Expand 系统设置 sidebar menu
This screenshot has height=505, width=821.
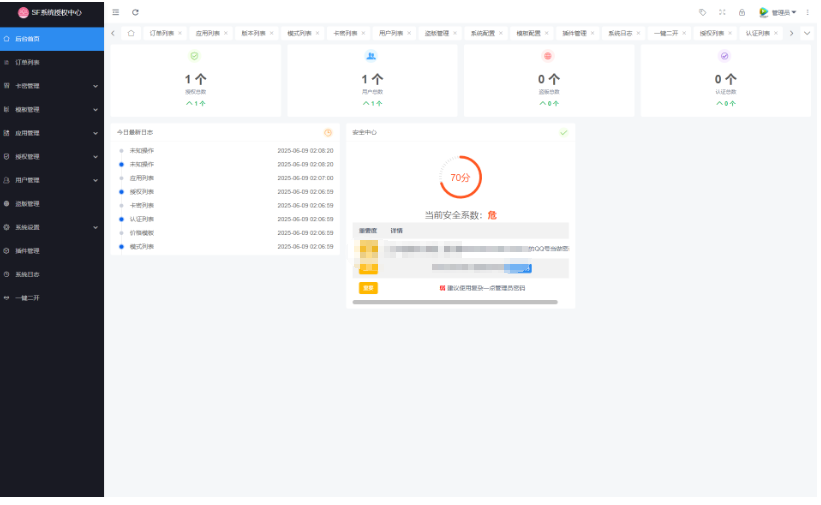[x=52, y=227]
